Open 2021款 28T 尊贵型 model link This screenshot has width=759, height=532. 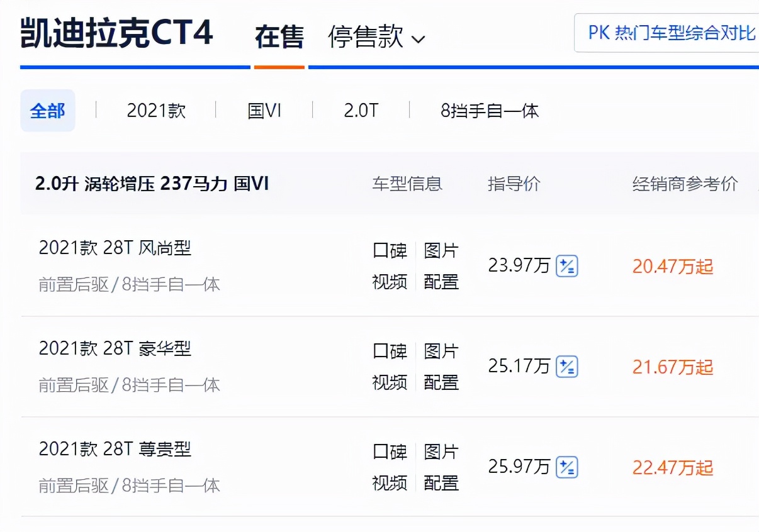pyautogui.click(x=115, y=448)
